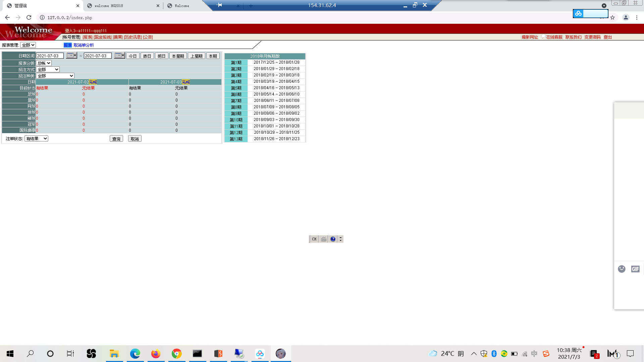The image size is (644, 362).
Task: Select 全部 from 报表分类 dropdown
Action: click(x=44, y=63)
